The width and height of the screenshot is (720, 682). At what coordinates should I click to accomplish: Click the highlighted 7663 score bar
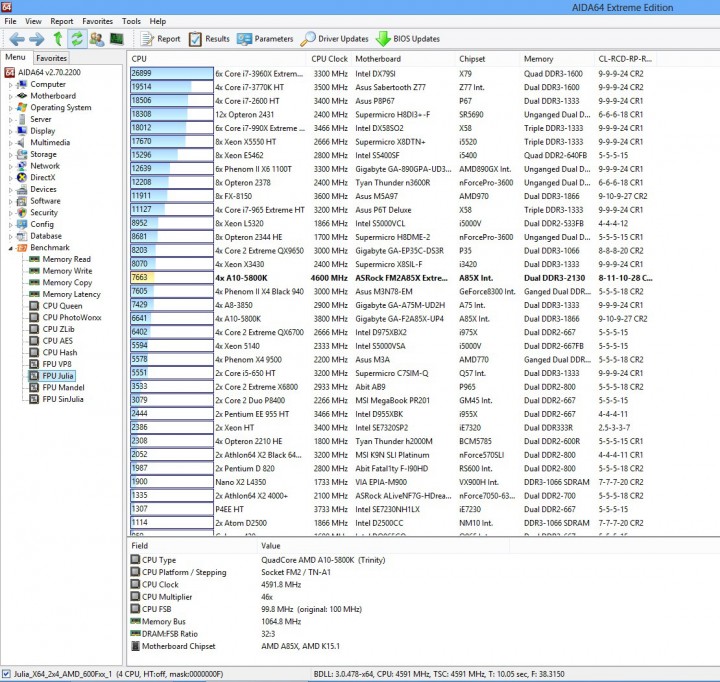(172, 278)
